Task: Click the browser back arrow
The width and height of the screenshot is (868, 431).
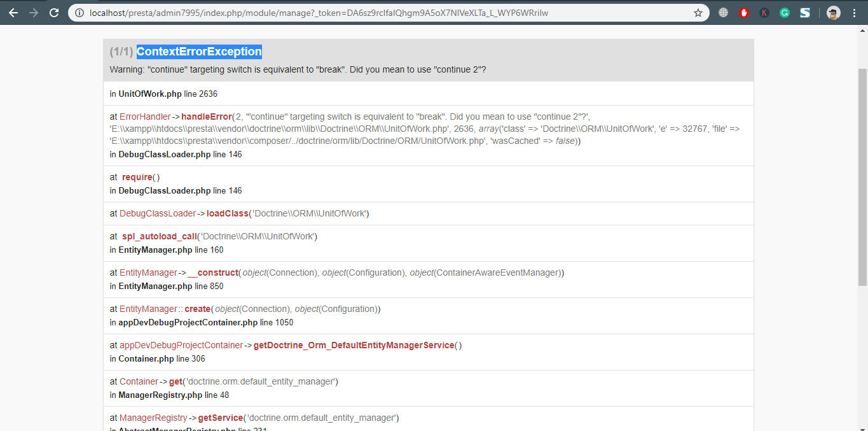Action: click(x=13, y=12)
